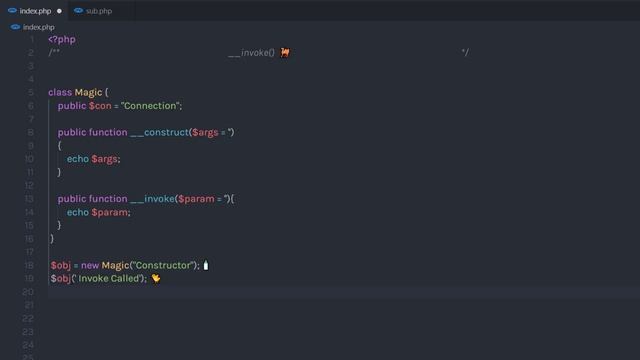Click the closing '*/' of the comment
This screenshot has width=640, height=360.
click(x=465, y=52)
